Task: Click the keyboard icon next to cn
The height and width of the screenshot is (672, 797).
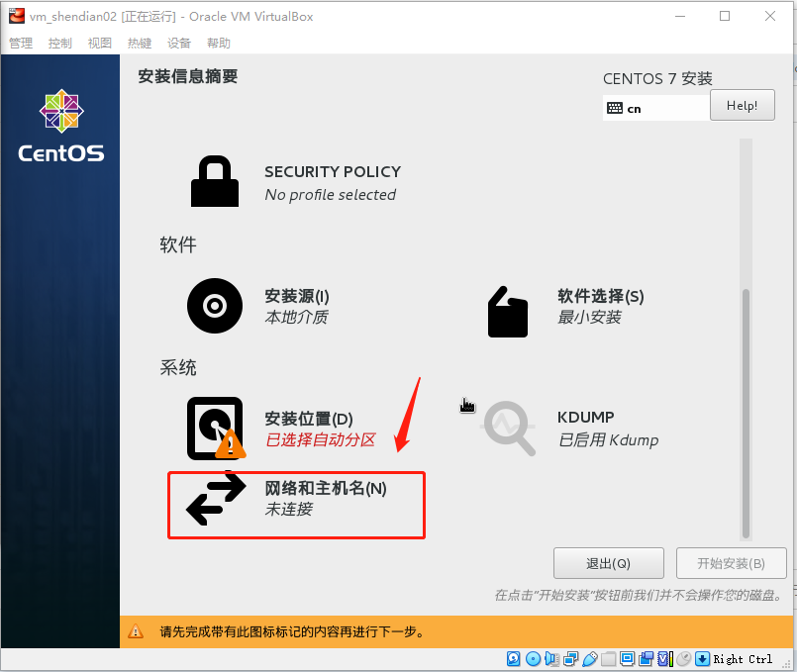Action: pos(615,108)
